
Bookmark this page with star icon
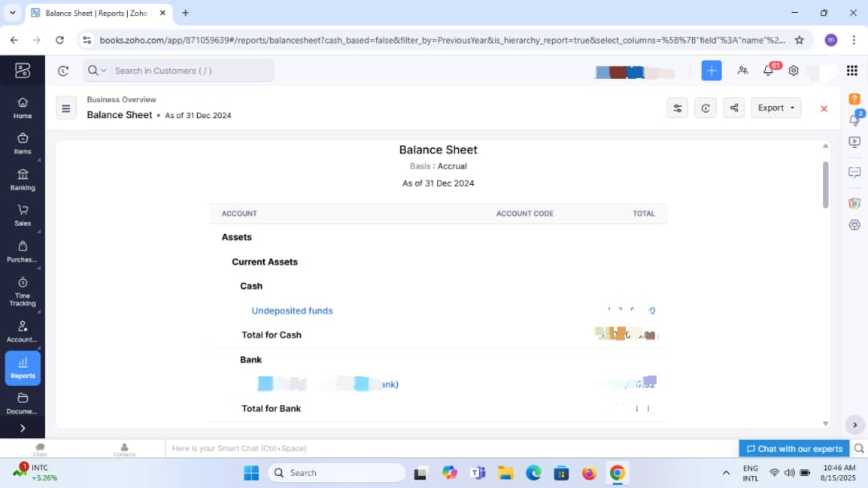coord(799,40)
